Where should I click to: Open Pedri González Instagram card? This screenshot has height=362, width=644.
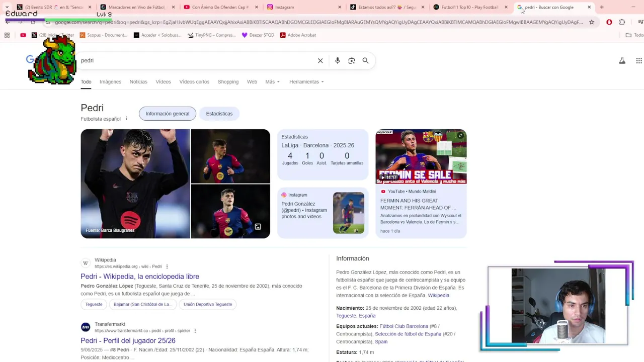tap(323, 213)
